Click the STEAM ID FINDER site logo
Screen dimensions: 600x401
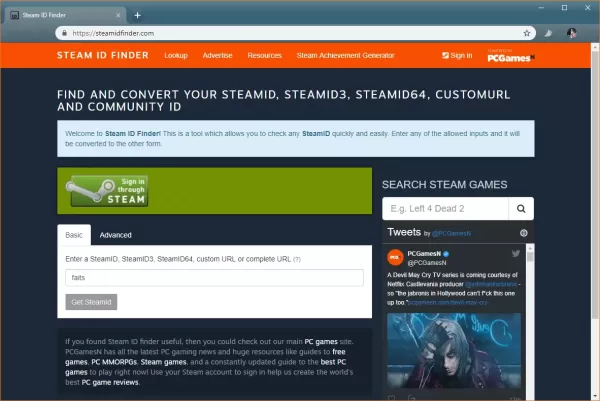click(103, 55)
